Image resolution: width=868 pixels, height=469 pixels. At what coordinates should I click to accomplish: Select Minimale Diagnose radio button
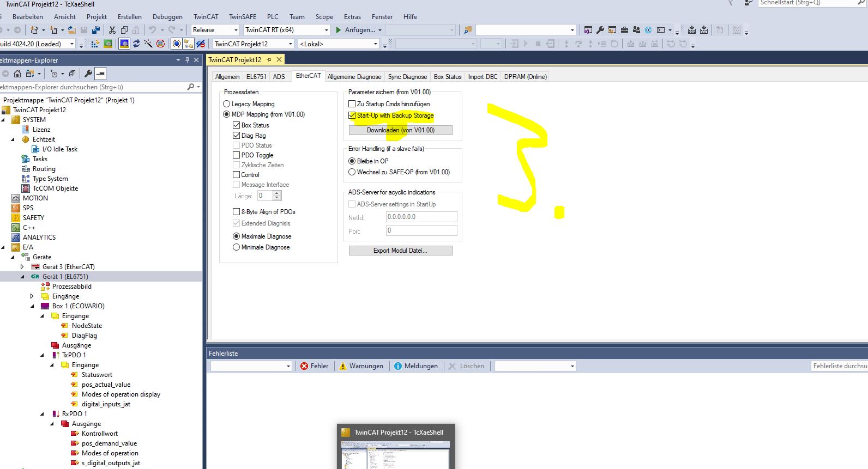point(237,247)
